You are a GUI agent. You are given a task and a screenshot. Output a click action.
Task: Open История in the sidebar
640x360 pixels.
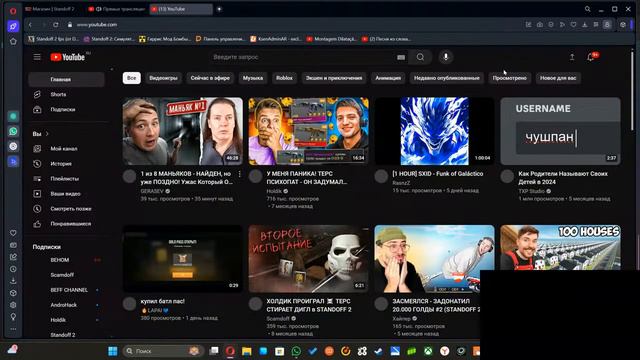click(x=66, y=164)
